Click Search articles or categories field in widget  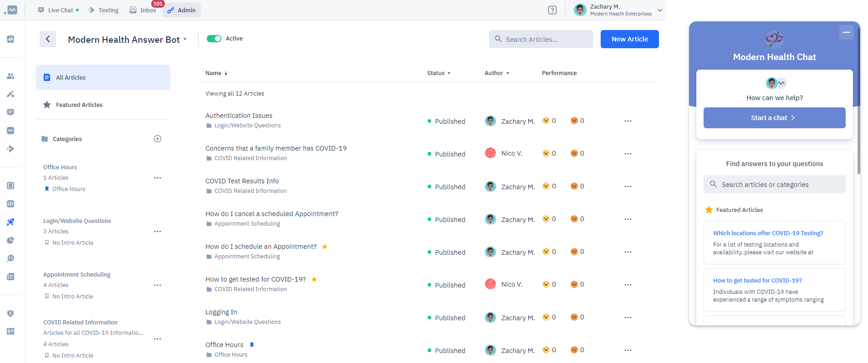click(774, 184)
